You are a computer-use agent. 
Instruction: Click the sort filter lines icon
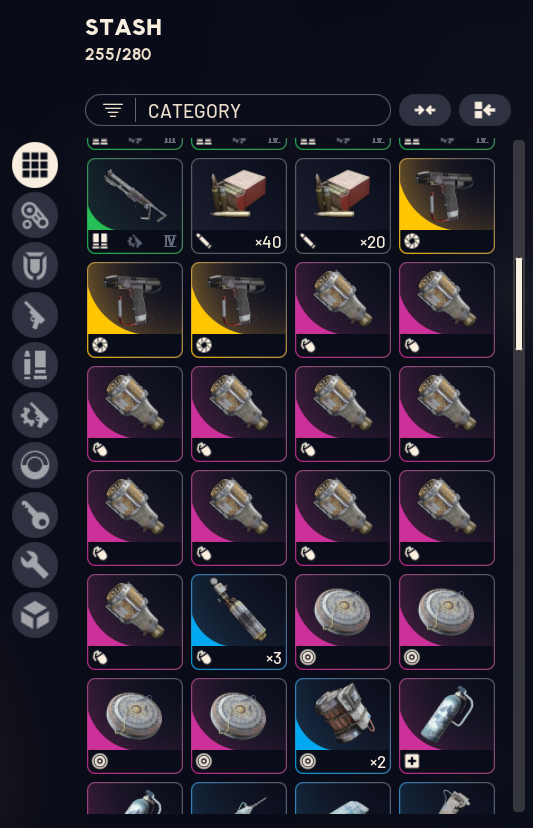[x=113, y=110]
